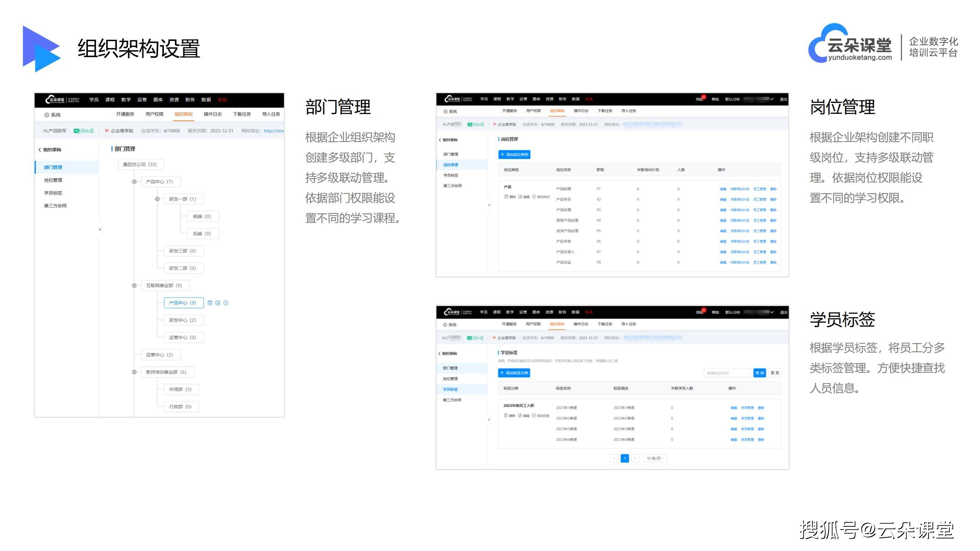
Task: Click the 添加岗位类别 button
Action: point(514,154)
